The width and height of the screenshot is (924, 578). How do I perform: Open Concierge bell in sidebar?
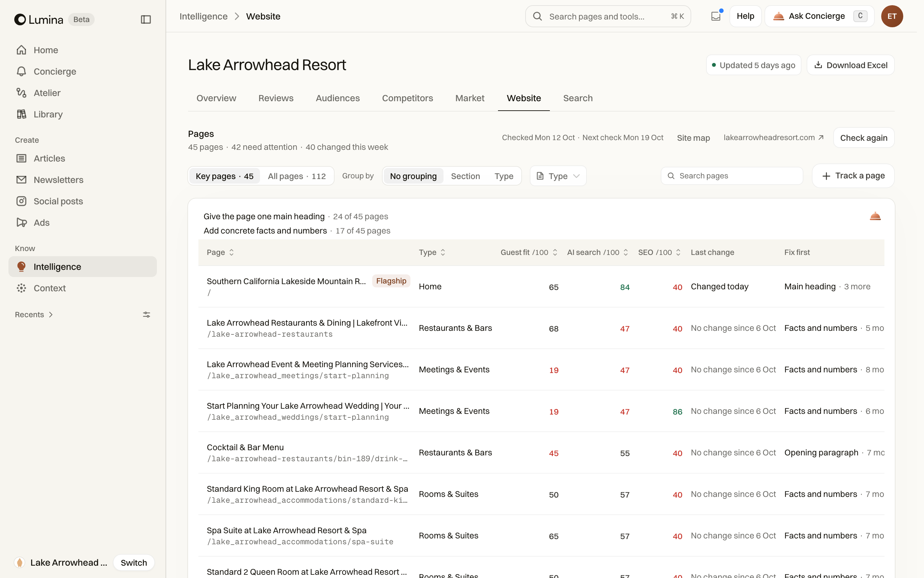pos(83,71)
